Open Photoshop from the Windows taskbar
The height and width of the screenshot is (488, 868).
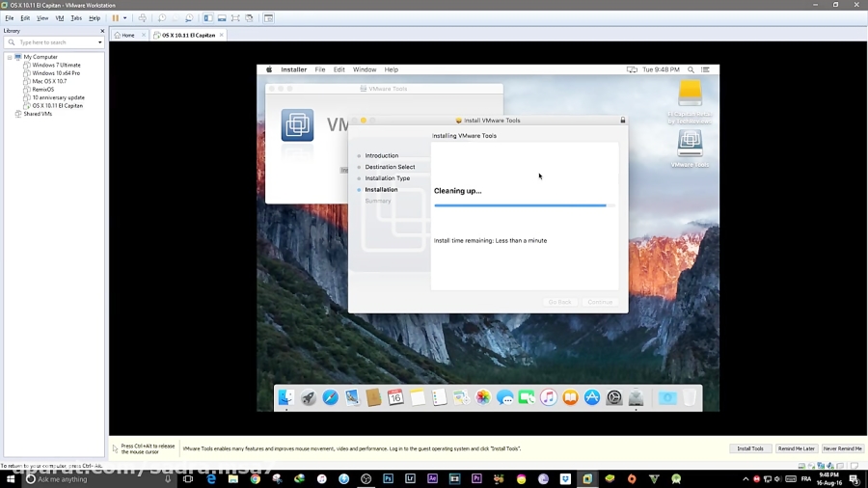(x=388, y=479)
